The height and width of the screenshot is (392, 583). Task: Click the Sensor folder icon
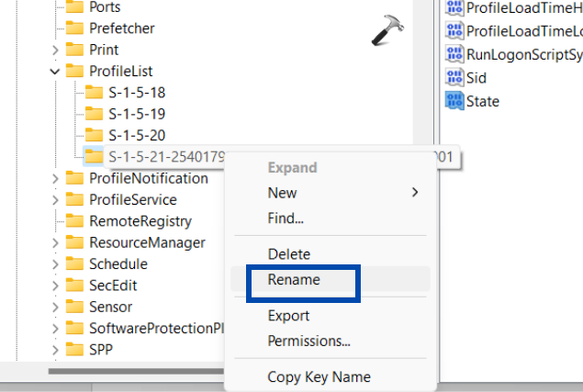point(74,307)
